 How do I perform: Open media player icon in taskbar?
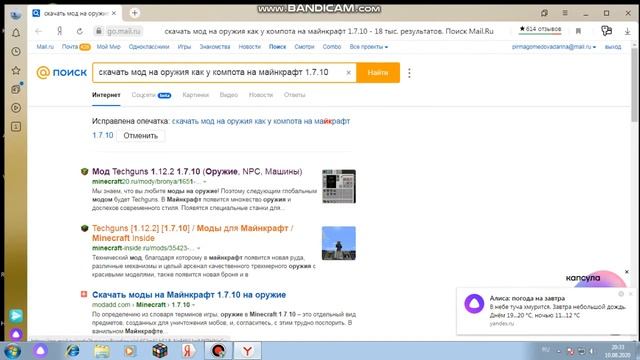click(x=130, y=351)
